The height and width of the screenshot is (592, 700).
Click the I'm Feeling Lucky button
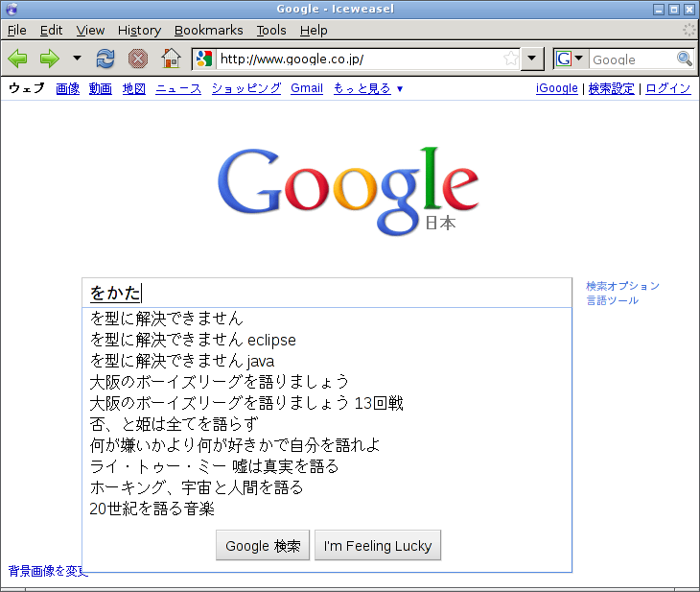coord(378,545)
